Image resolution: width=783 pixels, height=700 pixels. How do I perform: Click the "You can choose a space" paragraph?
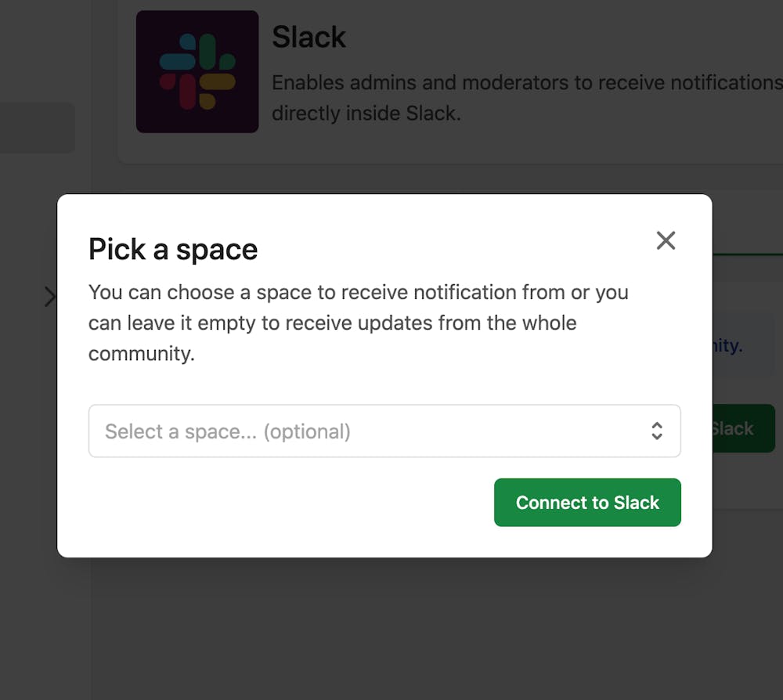click(358, 323)
